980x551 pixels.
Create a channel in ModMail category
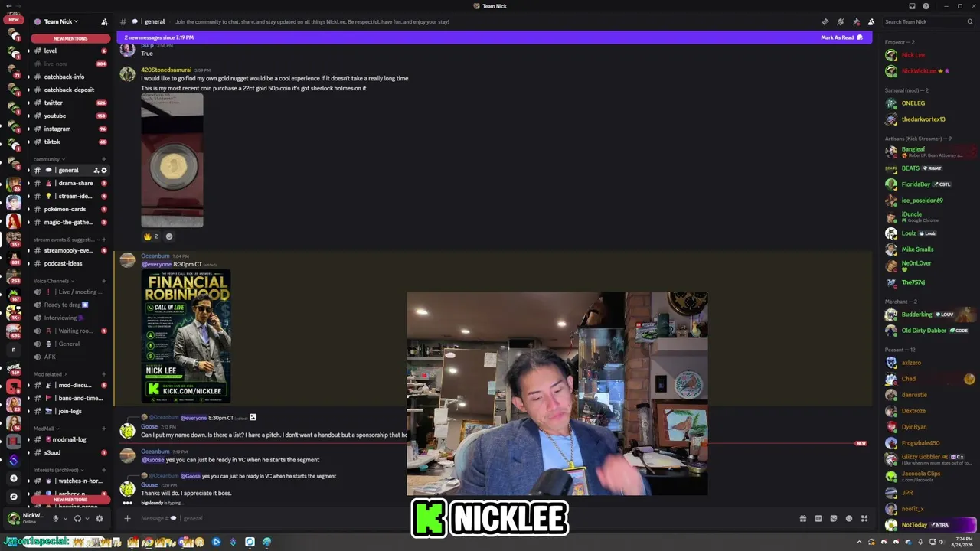click(104, 429)
